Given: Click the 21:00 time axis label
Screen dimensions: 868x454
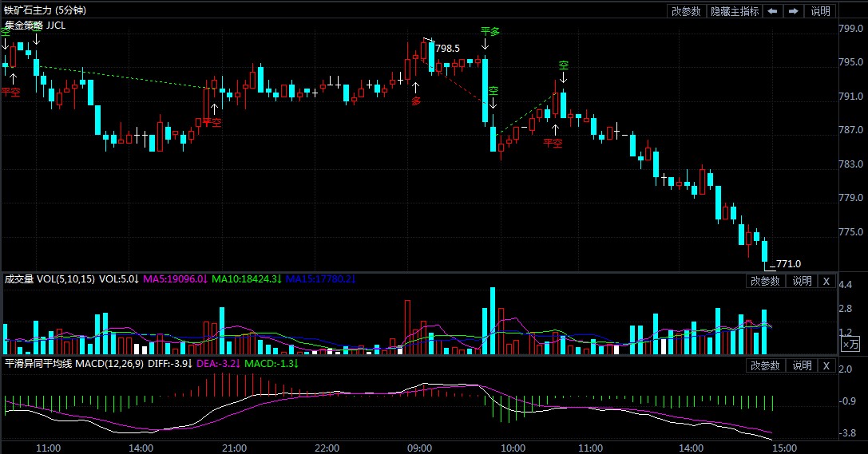Looking at the screenshot, I should (x=234, y=448).
